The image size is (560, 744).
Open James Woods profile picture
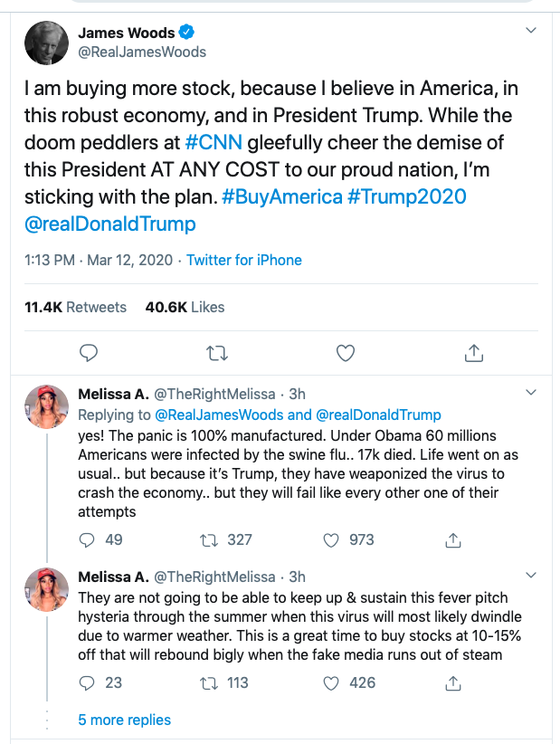46,43
